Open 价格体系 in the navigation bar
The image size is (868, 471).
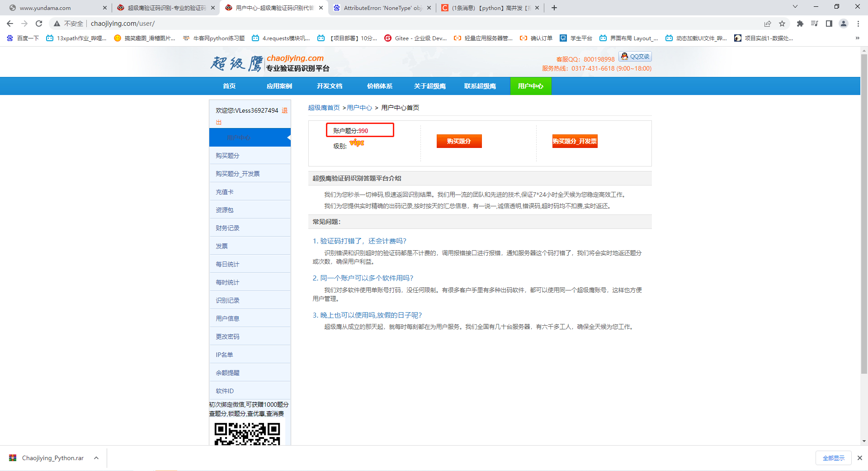(380, 86)
